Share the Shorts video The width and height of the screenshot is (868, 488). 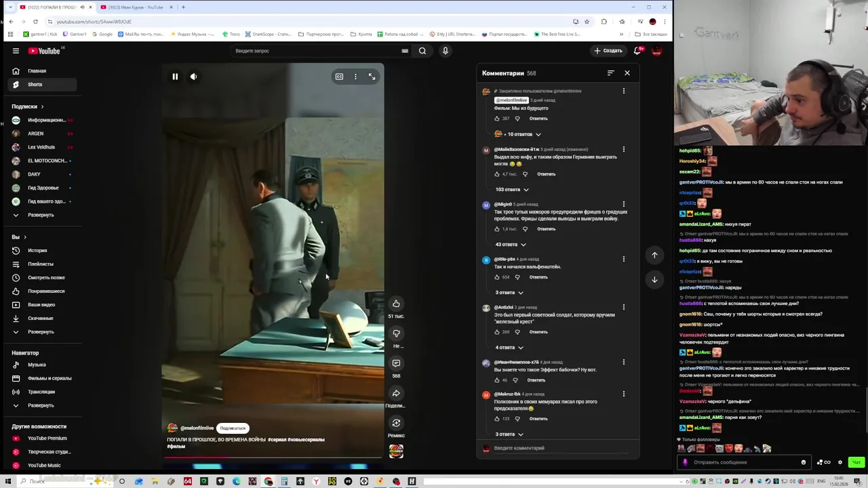(x=396, y=393)
